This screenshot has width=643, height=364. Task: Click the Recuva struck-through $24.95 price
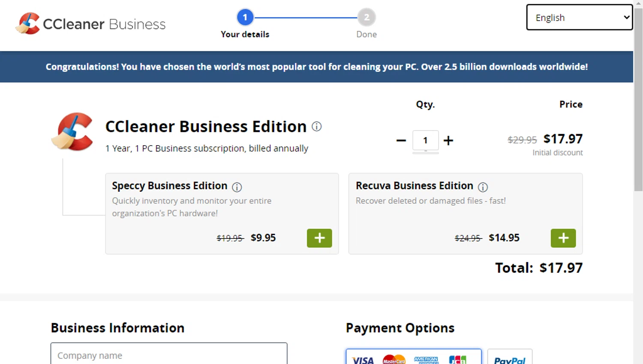(x=468, y=238)
